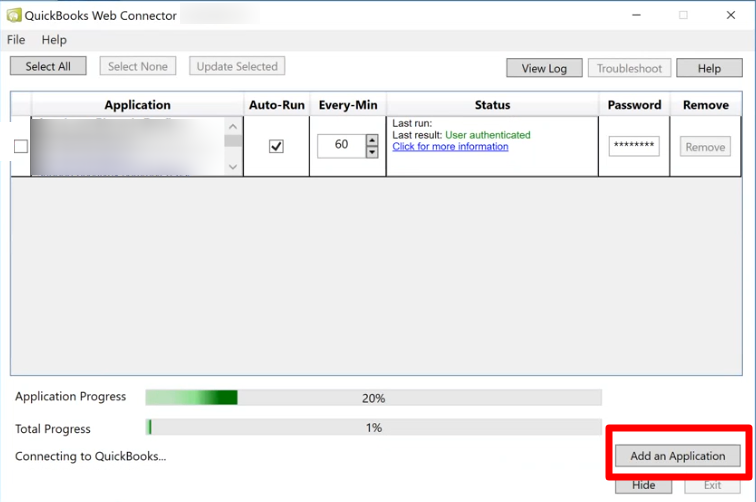This screenshot has width=756, height=502.
Task: Toggle the Auto-Run checkbox
Action: point(276,146)
